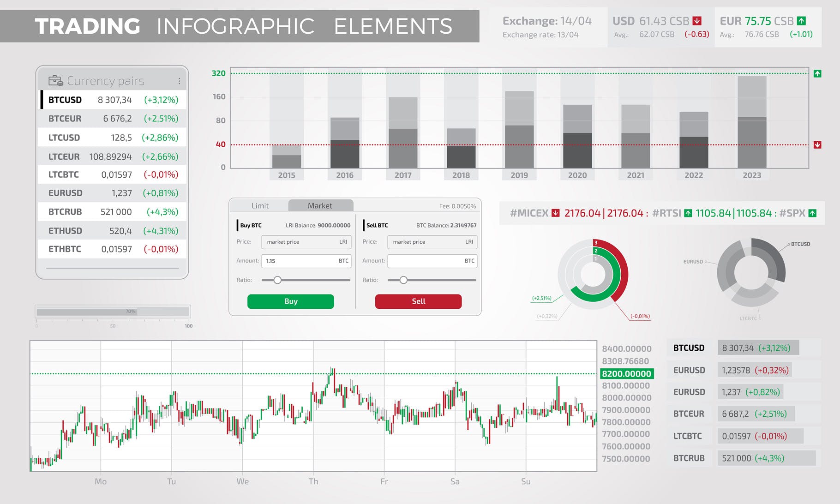Click the green indicator next to #RTSI
Screen dimensions: 840x504
(687, 213)
